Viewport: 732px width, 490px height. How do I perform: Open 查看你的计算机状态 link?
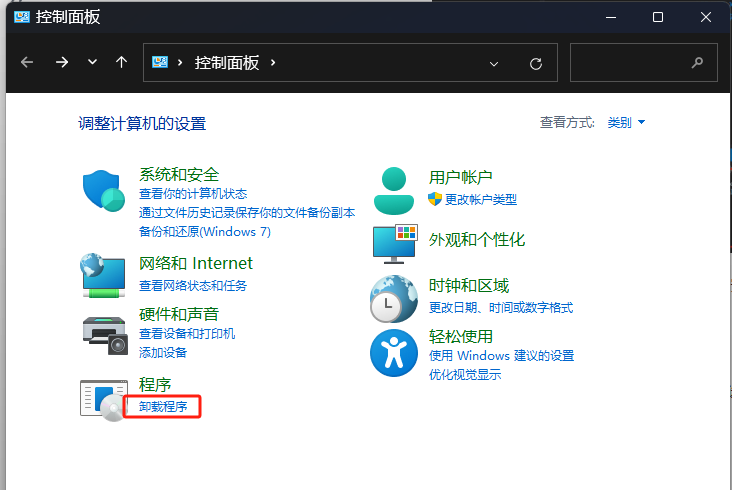coord(193,194)
